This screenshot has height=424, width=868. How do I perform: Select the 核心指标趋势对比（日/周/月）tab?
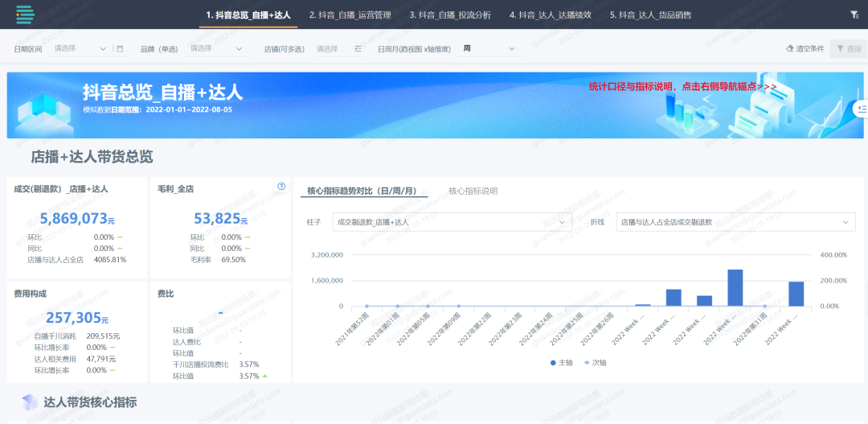click(x=364, y=191)
